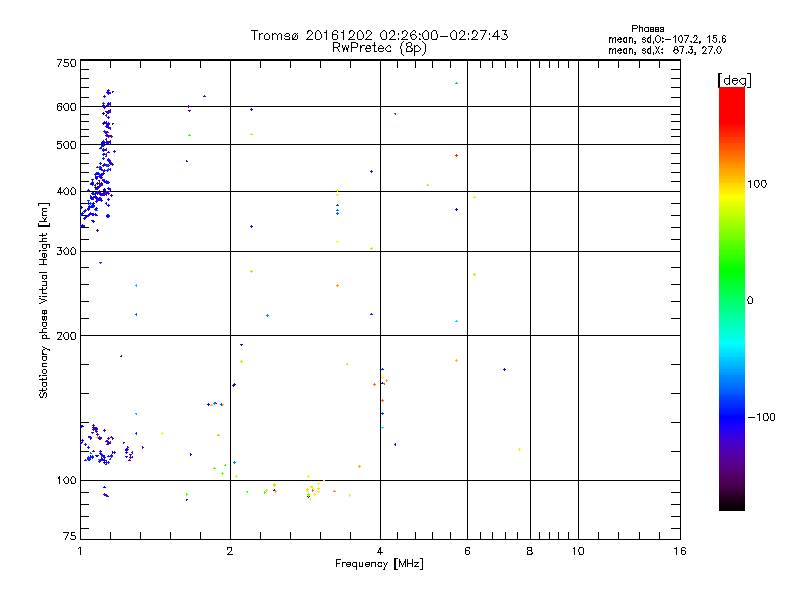Click the x-axis tick label "1"

point(80,551)
